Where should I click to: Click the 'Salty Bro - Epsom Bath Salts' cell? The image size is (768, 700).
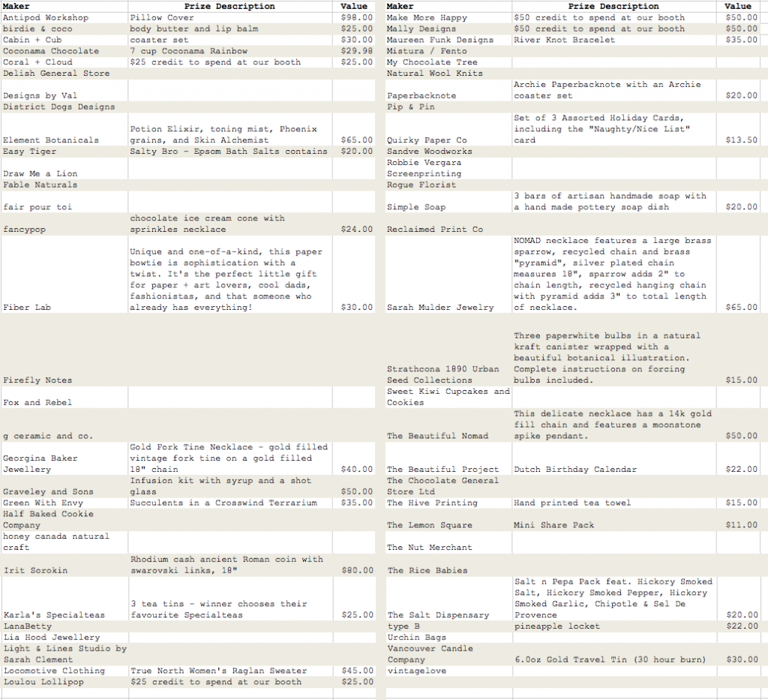(230, 152)
